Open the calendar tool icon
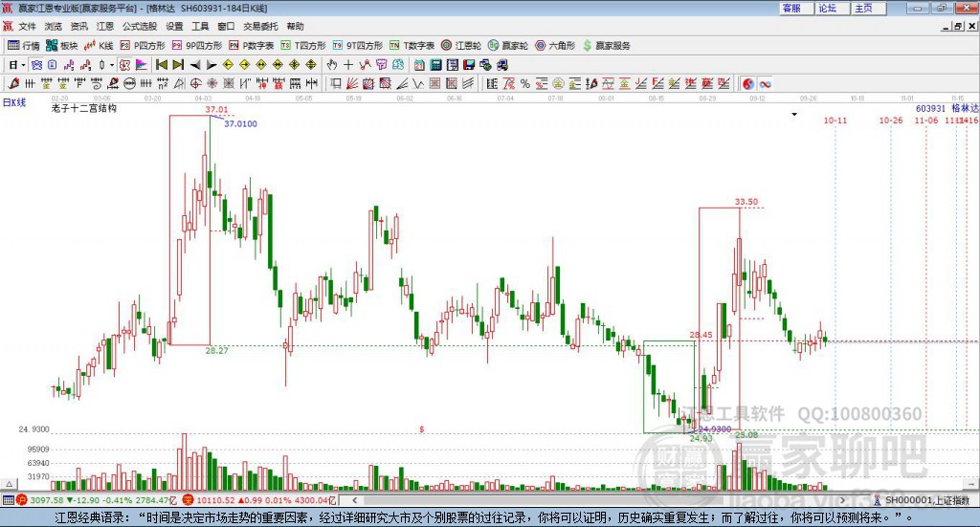 [x=419, y=65]
